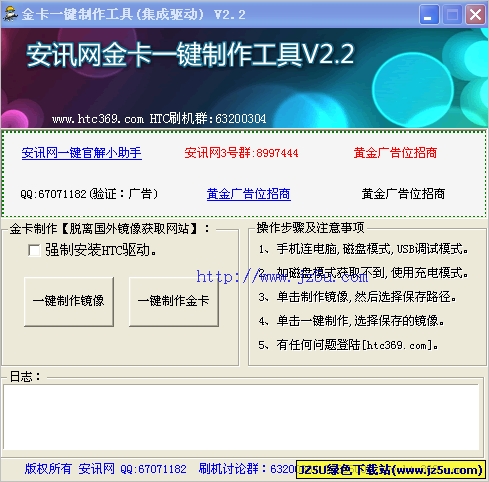The height and width of the screenshot is (482, 489).
Task: Click the 一键制作金卡 button
Action: pyautogui.click(x=173, y=301)
